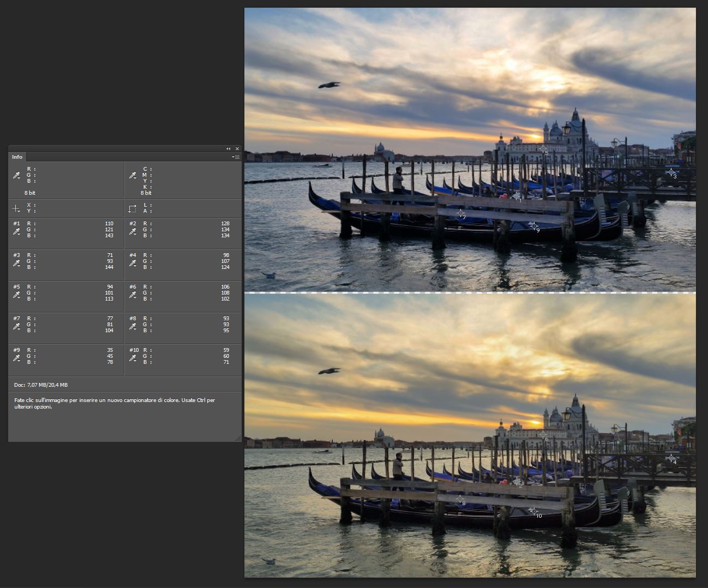Viewport: 708px width, 588px height.
Task: Click color sampler marker 5 on the church
Action: point(543,149)
